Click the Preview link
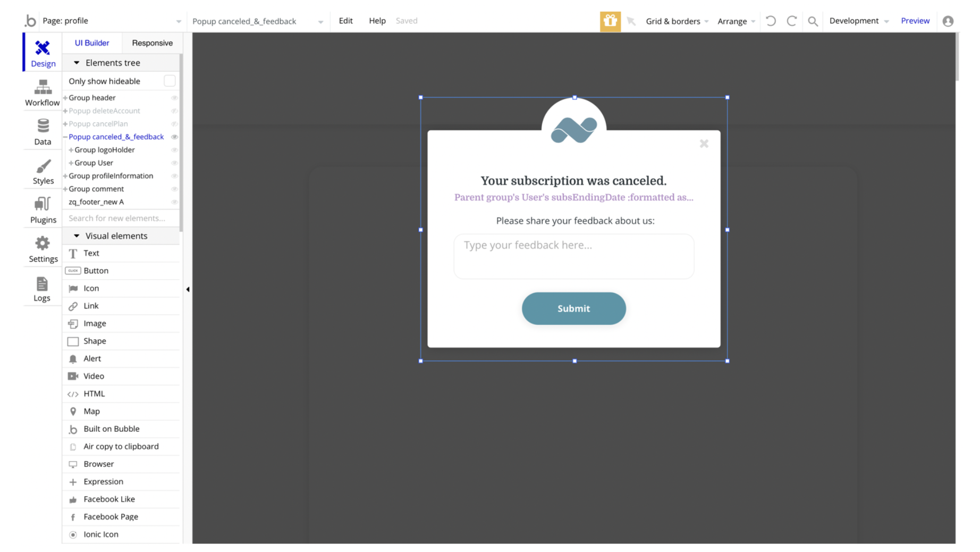The image size is (980, 552). coord(915,21)
